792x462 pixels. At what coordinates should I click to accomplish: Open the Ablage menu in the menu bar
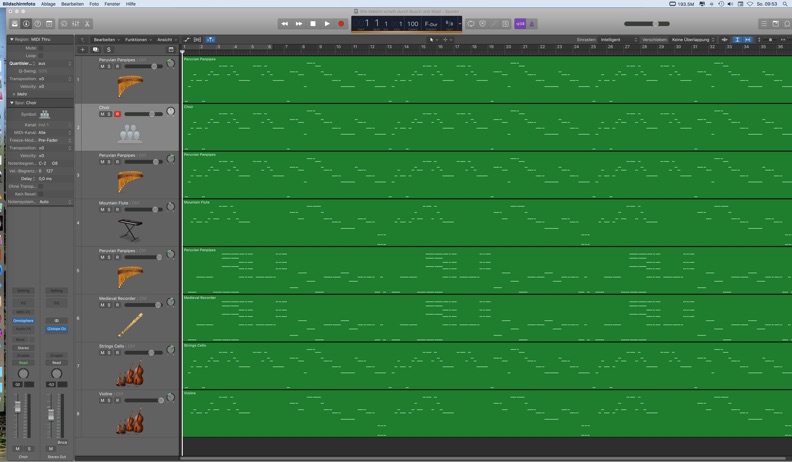[48, 4]
